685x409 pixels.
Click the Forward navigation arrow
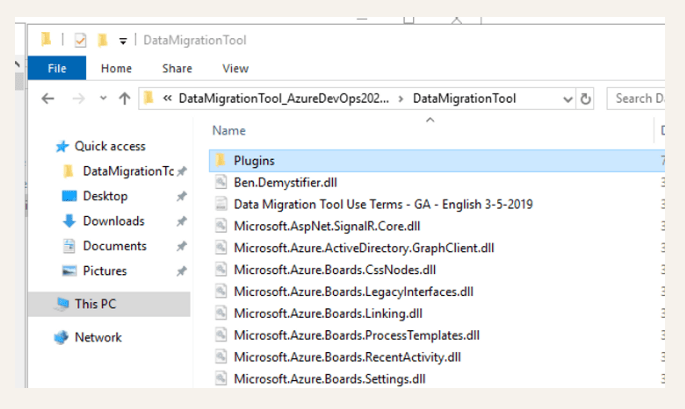[79, 99]
